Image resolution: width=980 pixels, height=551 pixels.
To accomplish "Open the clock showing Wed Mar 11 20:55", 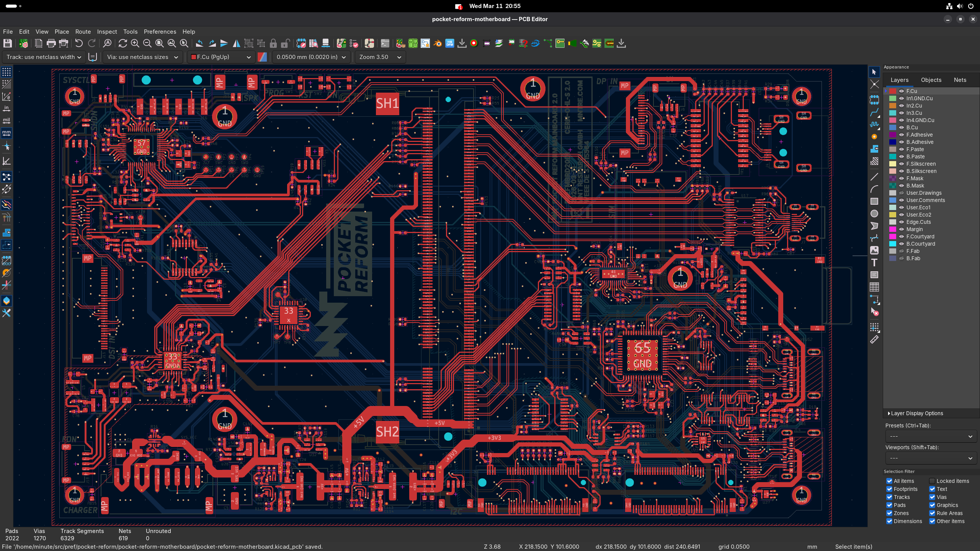I will coord(495,6).
